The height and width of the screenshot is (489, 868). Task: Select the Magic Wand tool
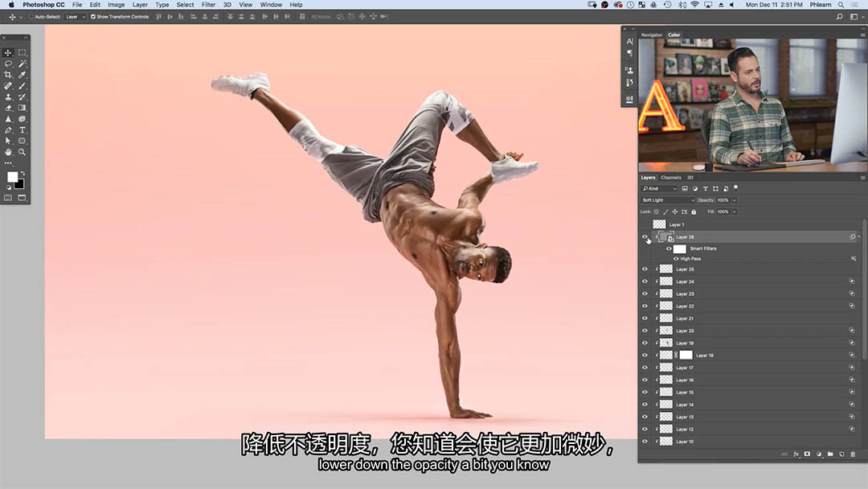pos(23,64)
